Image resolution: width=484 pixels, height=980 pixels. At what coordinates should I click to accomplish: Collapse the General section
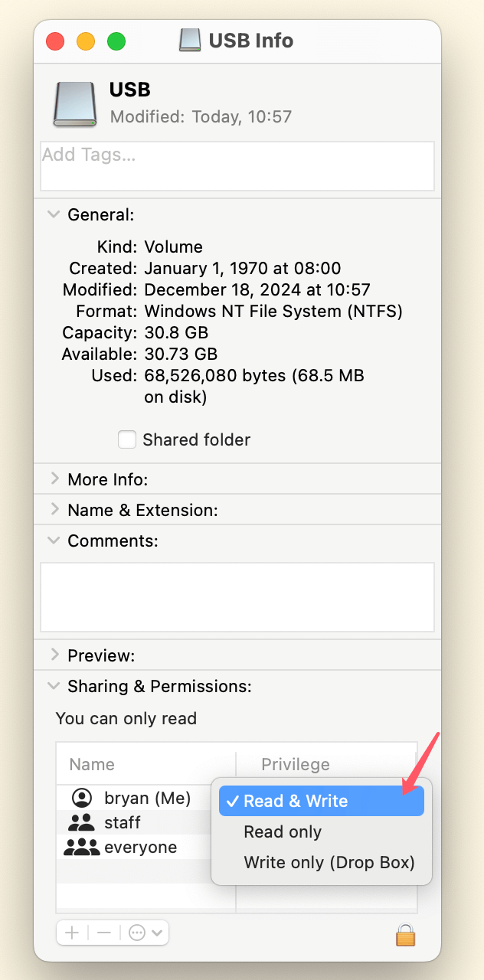[x=54, y=214]
